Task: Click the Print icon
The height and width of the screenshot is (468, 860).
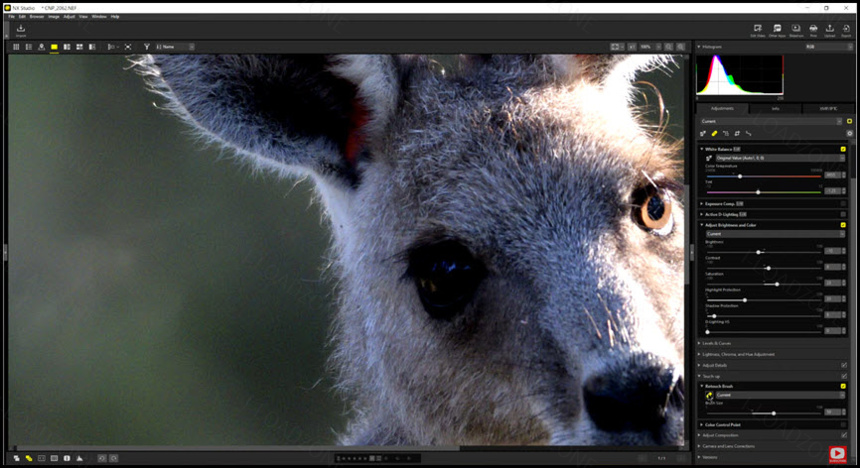Action: [x=813, y=31]
